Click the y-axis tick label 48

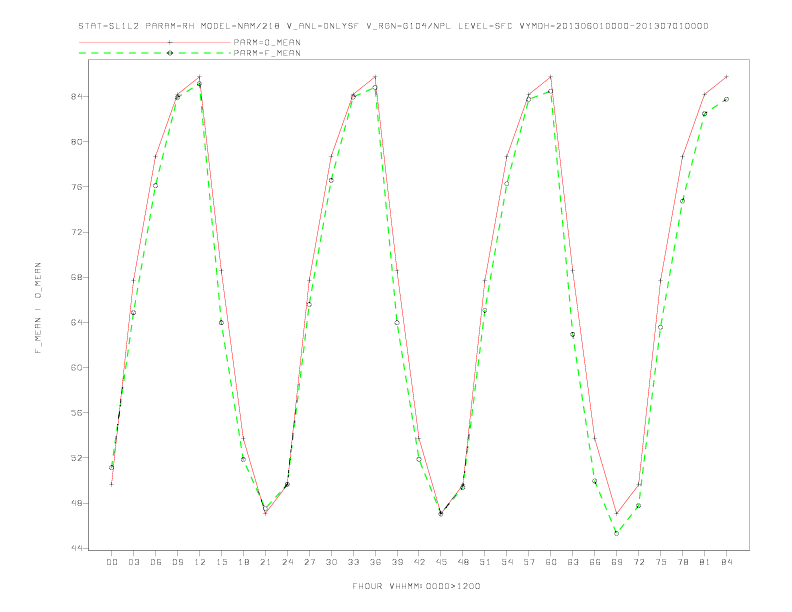pos(76,503)
